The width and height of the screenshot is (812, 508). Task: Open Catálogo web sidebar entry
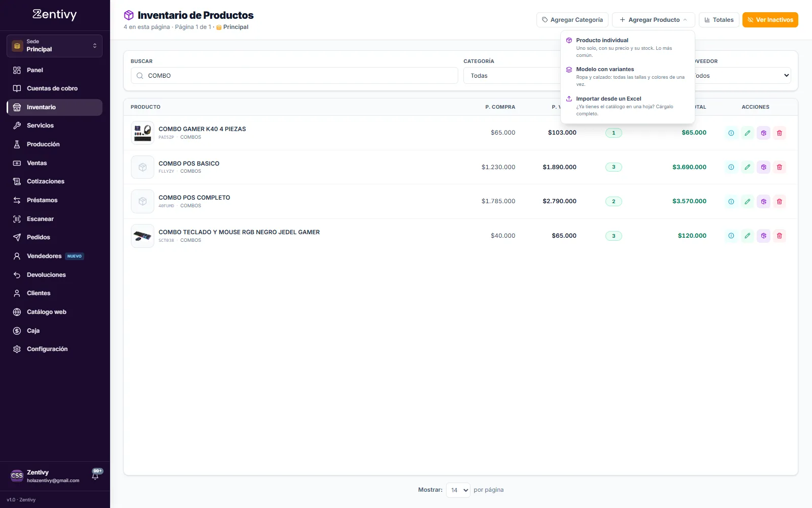point(55,312)
